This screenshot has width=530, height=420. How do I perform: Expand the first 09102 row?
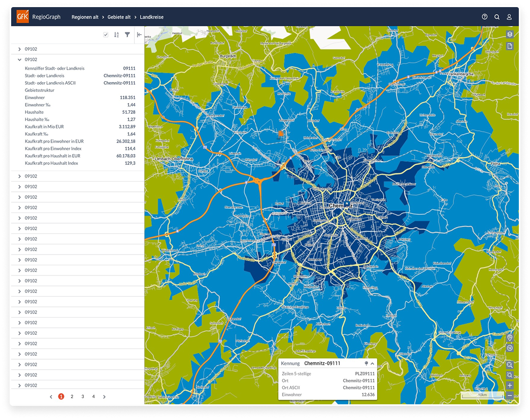tap(19, 49)
